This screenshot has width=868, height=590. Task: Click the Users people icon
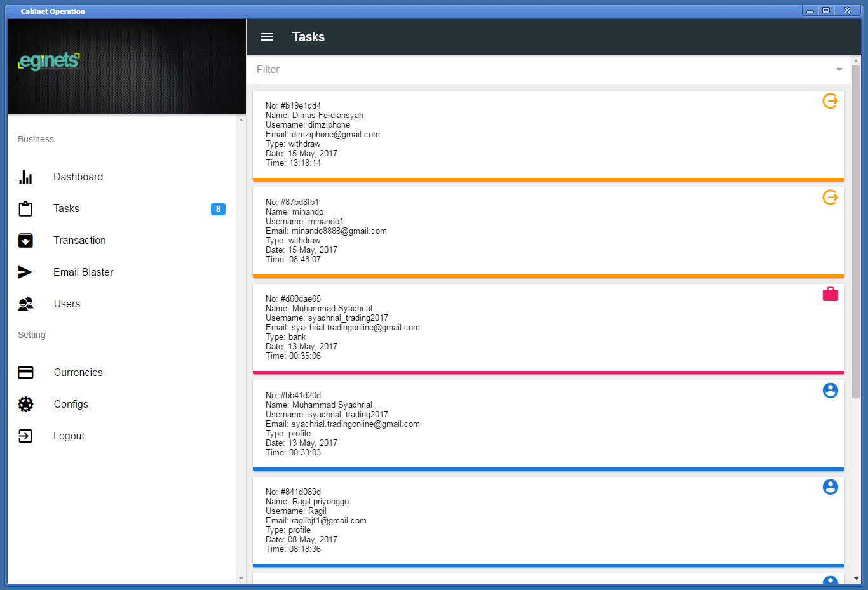25,304
